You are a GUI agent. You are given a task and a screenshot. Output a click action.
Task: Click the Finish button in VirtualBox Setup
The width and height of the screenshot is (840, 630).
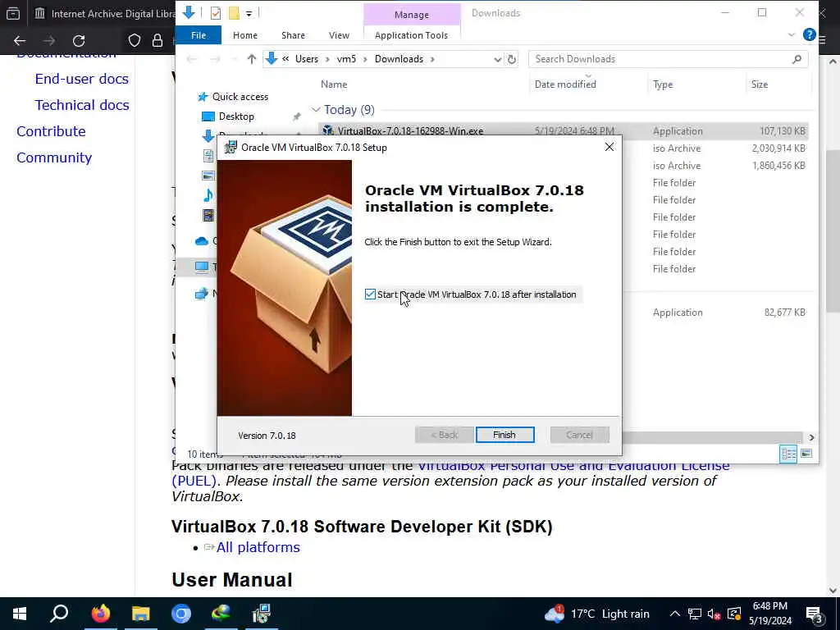pyautogui.click(x=504, y=435)
